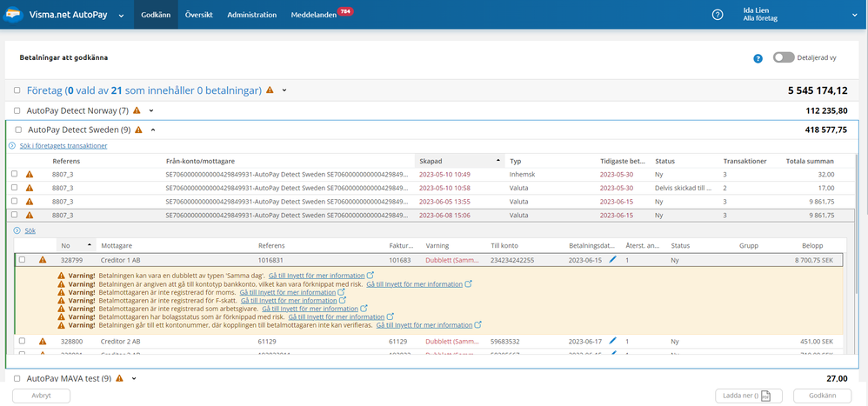This screenshot has width=868, height=406.
Task: Click warning icon for Creditor 2 AB
Action: (43, 342)
